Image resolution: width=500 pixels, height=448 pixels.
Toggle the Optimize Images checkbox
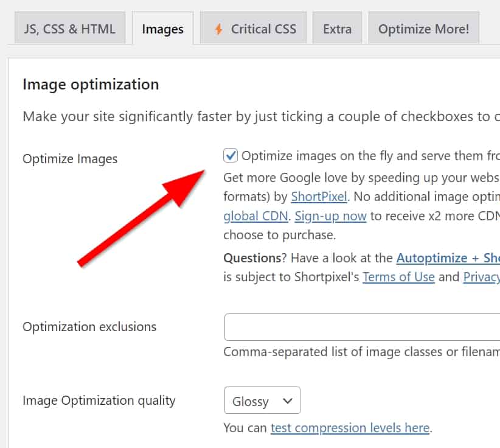pyautogui.click(x=231, y=156)
